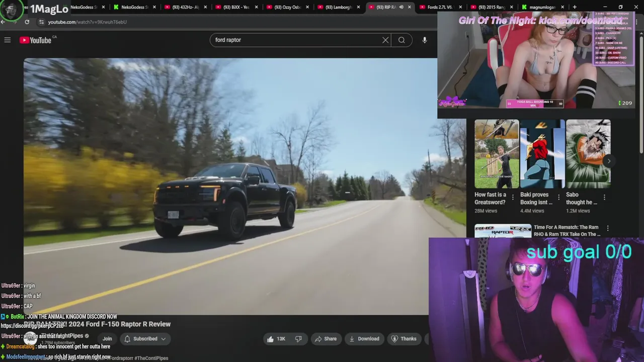Open the Sabo short thumbnail
The image size is (644, 362).
coord(588,154)
